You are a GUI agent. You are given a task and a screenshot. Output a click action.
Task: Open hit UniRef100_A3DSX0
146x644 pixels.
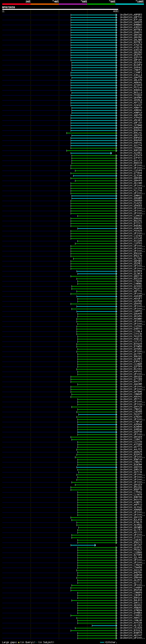(131, 27)
